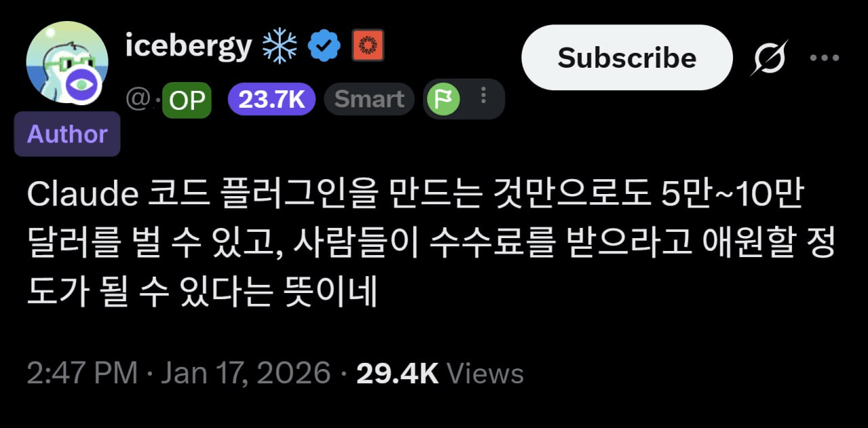Image resolution: width=868 pixels, height=428 pixels.
Task: Open the Grok slashed-circle icon
Action: click(769, 58)
